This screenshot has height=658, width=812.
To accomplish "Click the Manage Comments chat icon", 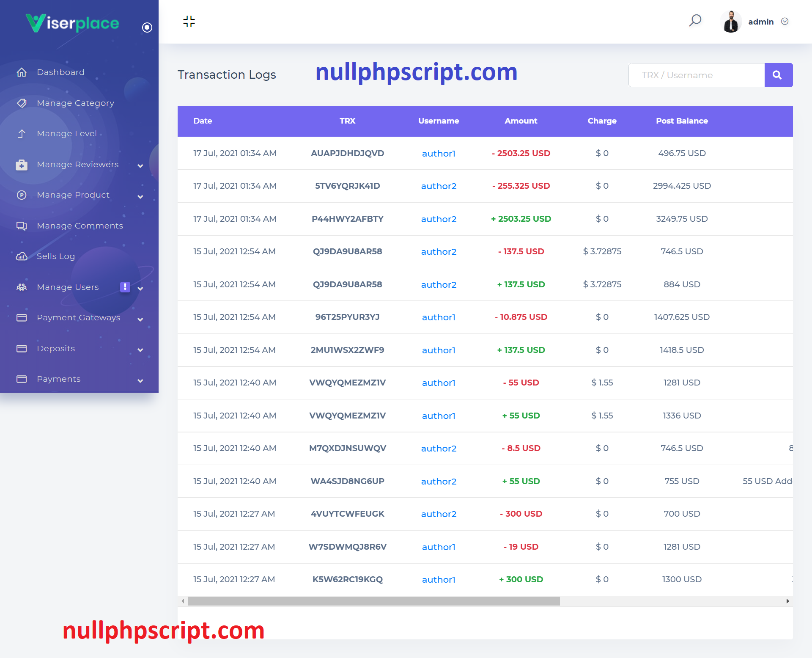I will (x=22, y=226).
